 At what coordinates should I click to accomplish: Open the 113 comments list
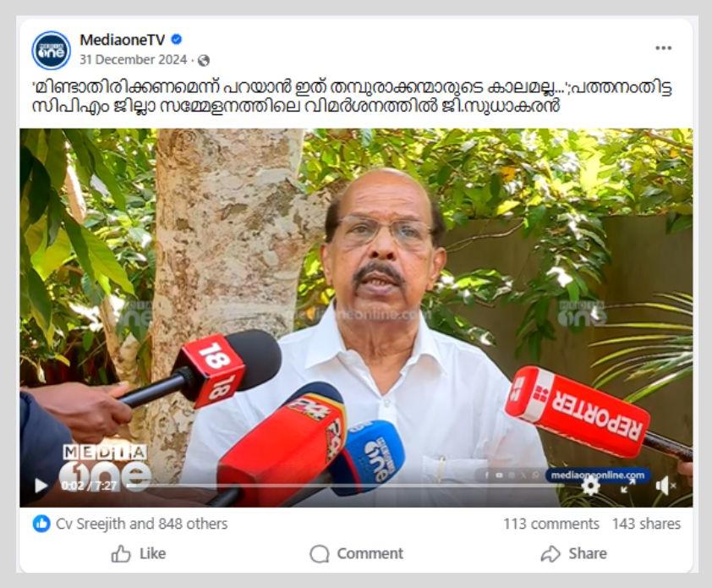pyautogui.click(x=550, y=524)
